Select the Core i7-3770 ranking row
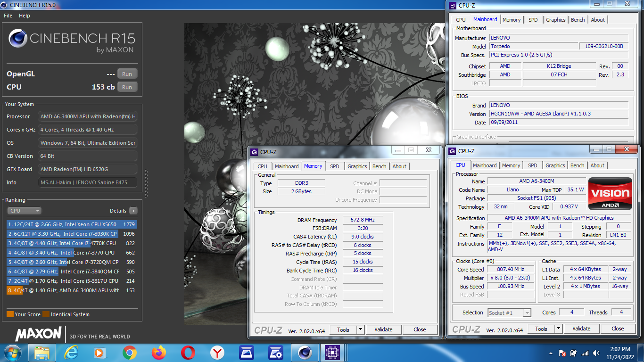This screenshot has width=644, height=362. click(x=71, y=253)
